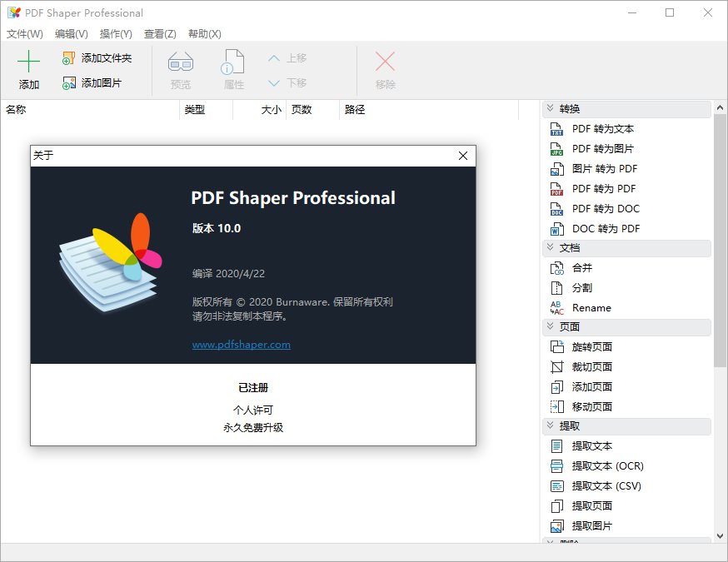Click the 添加文件夹 text label
Screen dimensions: 728x562
click(x=107, y=58)
